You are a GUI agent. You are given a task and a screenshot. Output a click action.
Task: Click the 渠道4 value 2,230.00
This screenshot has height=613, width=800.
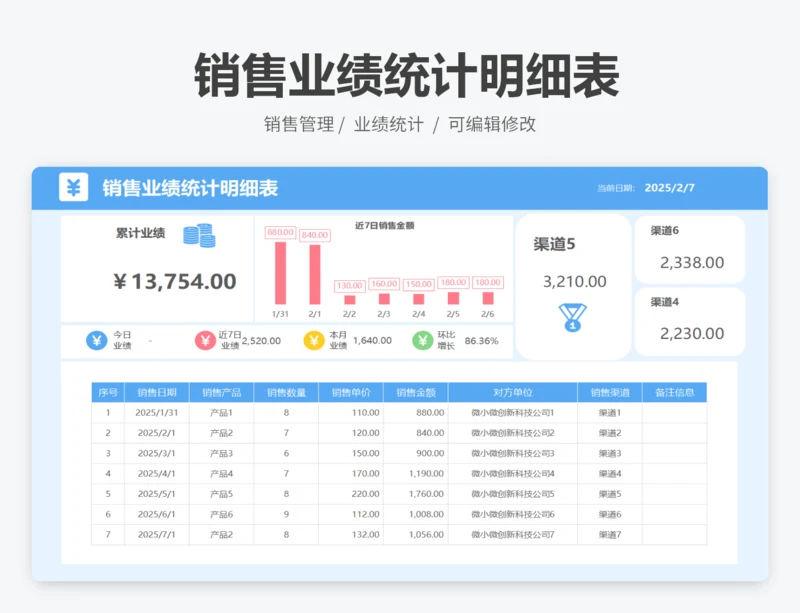tap(692, 333)
